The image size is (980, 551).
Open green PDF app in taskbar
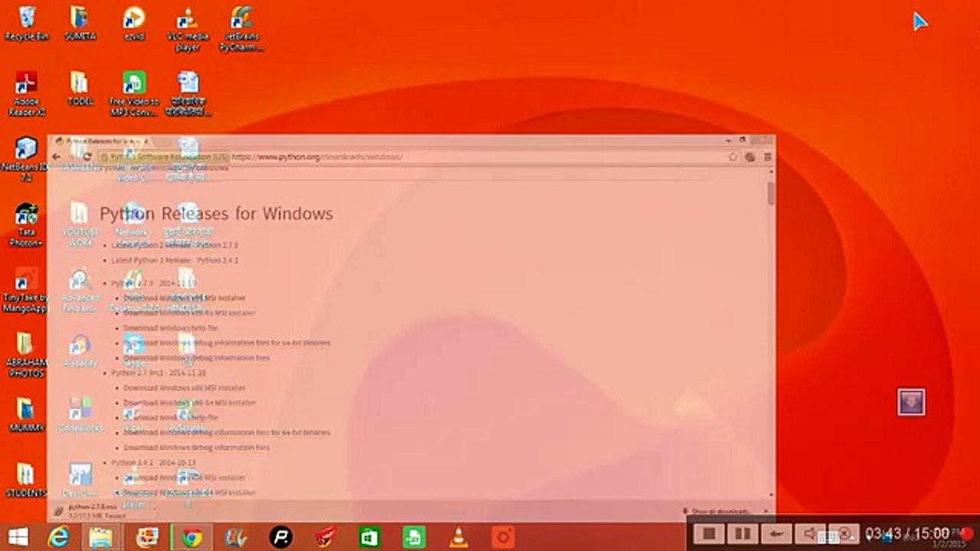coord(414,537)
